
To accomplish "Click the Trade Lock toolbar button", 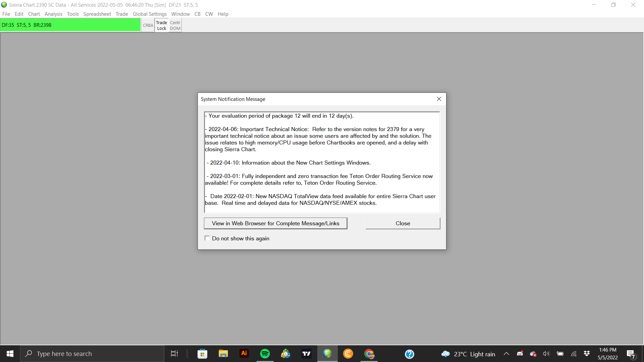I will [161, 25].
